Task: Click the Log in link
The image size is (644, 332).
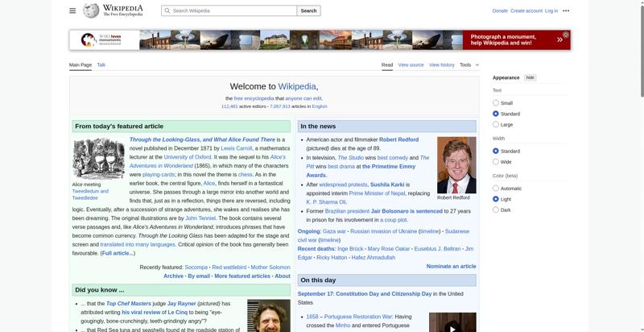Action: coord(551,10)
